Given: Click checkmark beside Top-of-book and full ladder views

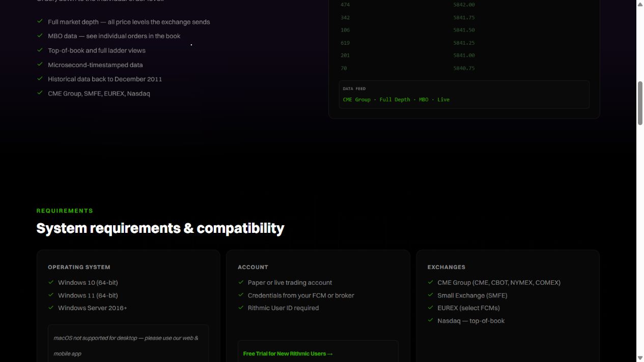Looking at the screenshot, I should (40, 50).
